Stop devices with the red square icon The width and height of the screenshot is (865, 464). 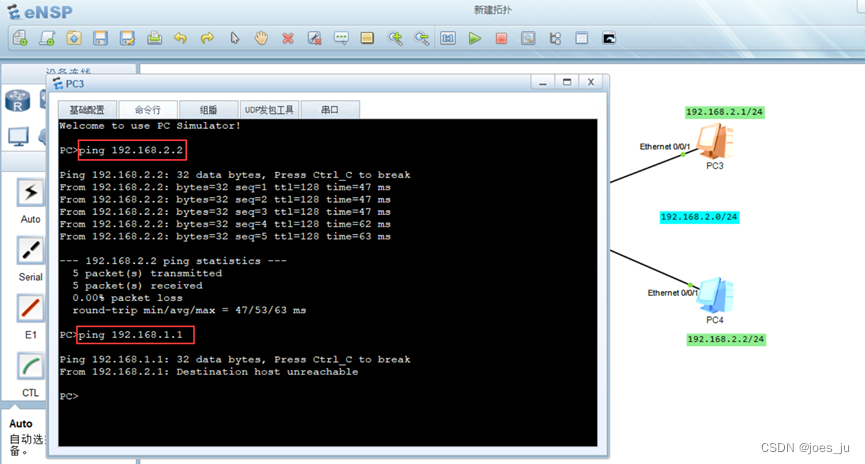(x=501, y=38)
